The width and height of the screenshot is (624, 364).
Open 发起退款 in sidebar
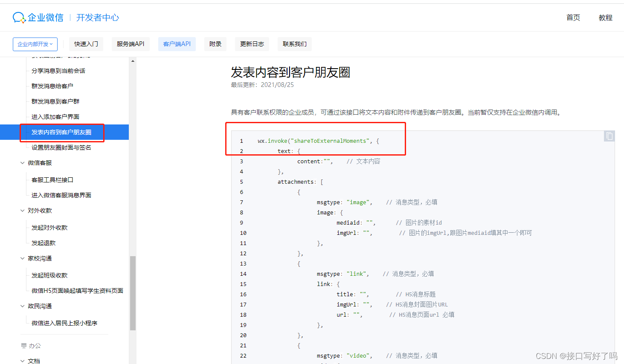(44, 243)
